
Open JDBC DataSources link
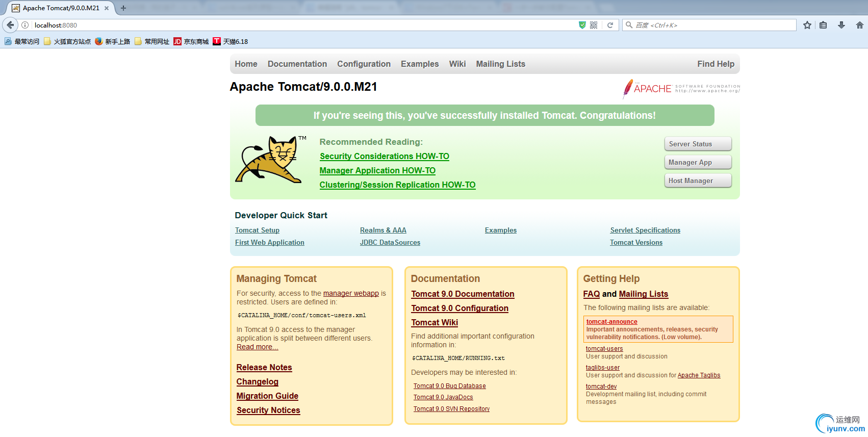[x=390, y=243]
